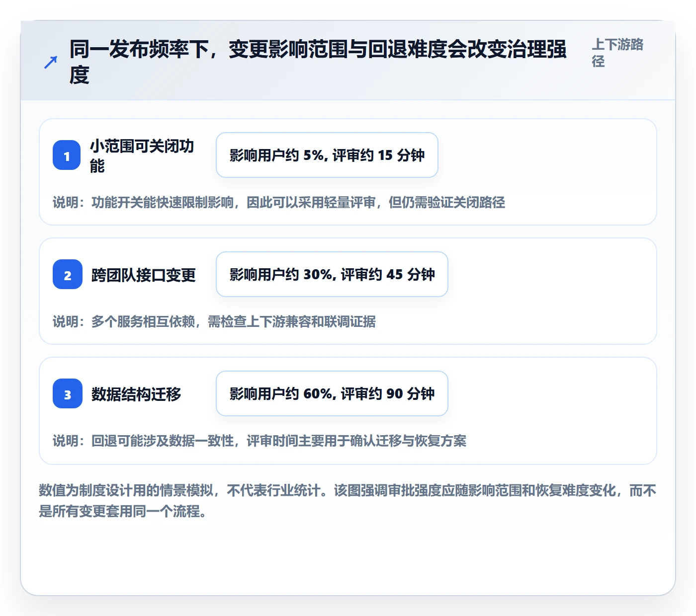This screenshot has width=696, height=616.
Task: Click the blue arrow icon beside the title
Action: 51,62
